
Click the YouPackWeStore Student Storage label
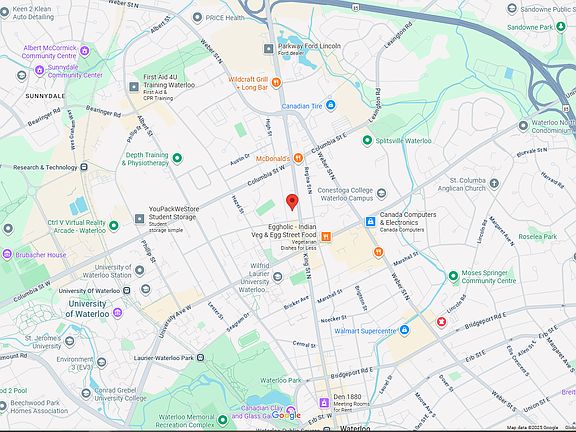(x=174, y=213)
